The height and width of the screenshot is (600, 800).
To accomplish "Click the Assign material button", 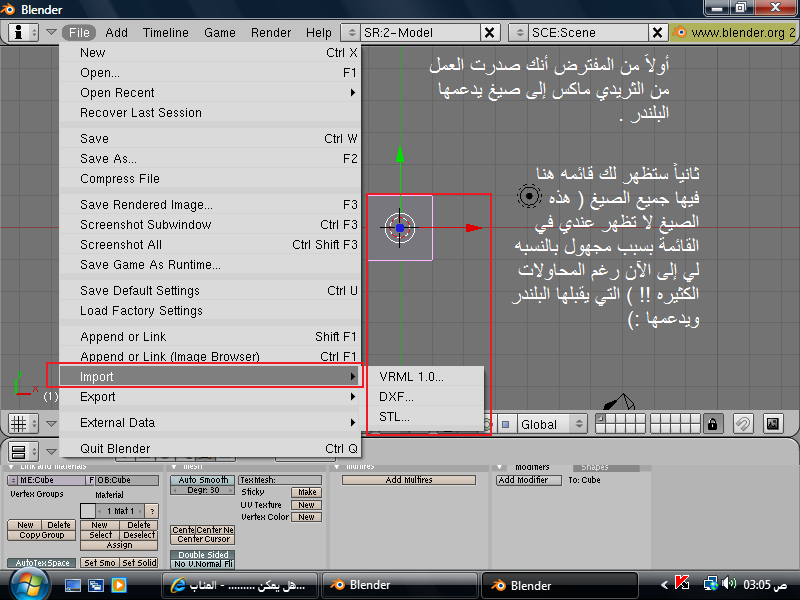I will pos(119,545).
